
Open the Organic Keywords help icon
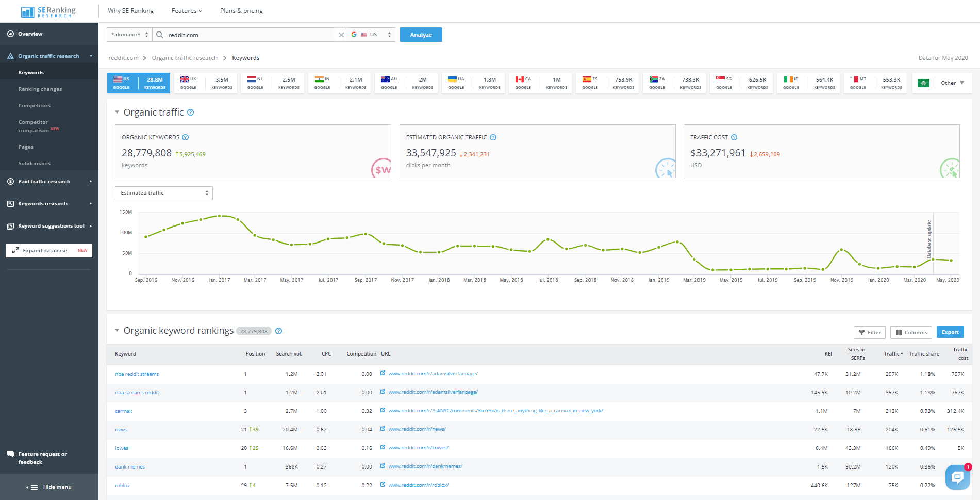tap(186, 137)
